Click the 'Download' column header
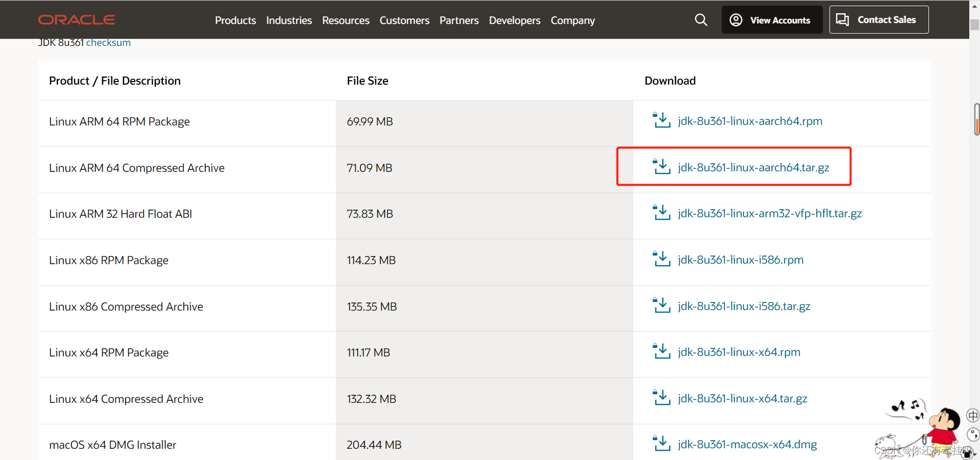This screenshot has height=460, width=980. click(x=670, y=81)
